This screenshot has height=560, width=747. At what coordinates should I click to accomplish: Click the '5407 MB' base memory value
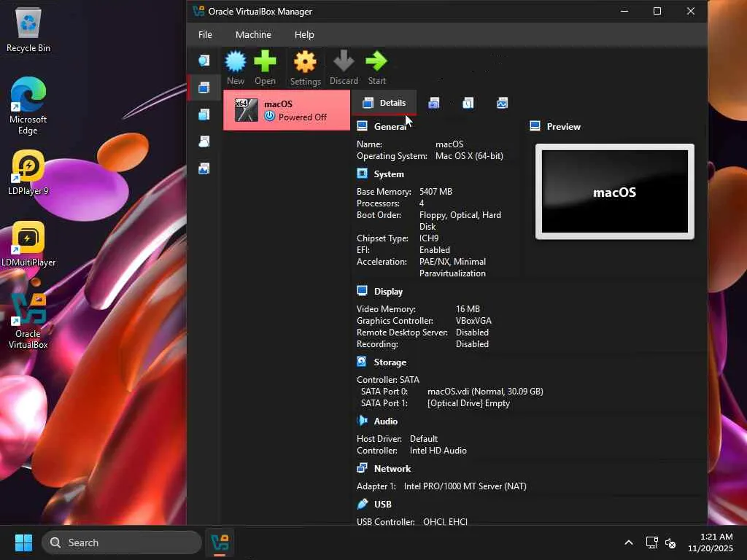tap(436, 192)
